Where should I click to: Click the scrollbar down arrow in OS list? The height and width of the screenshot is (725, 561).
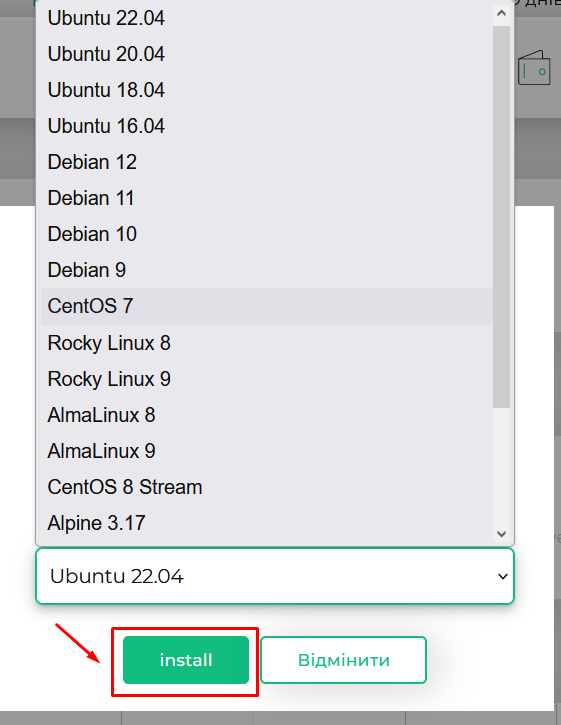501,534
